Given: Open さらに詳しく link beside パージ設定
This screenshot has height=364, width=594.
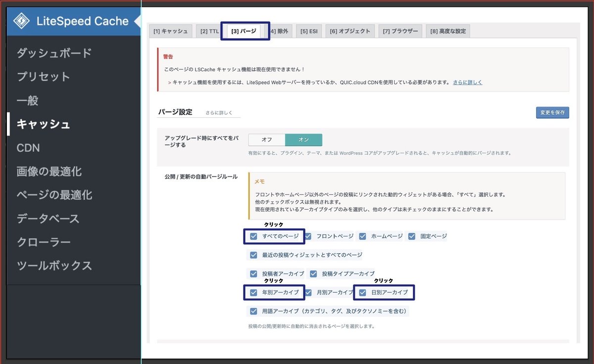Looking at the screenshot, I should [219, 113].
